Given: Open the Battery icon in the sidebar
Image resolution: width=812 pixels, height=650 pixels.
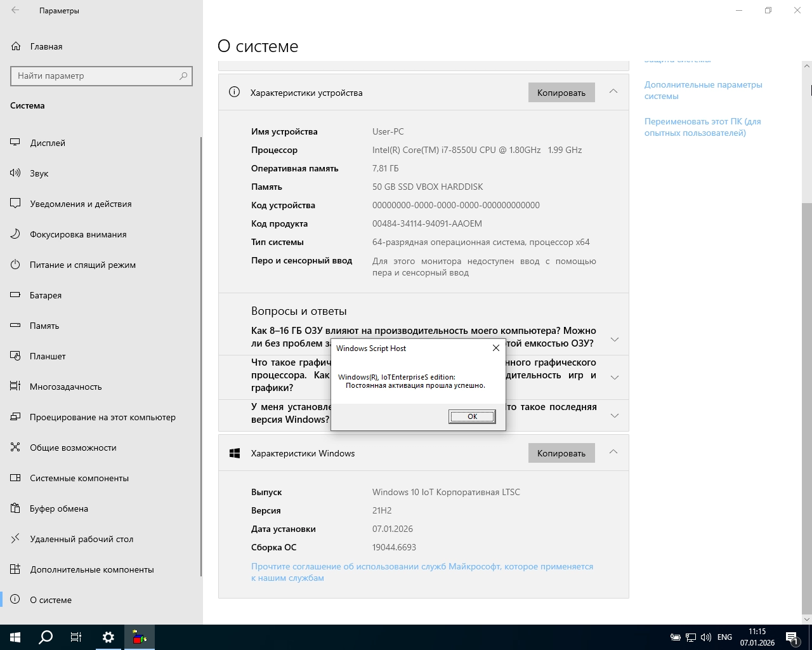Looking at the screenshot, I should coord(16,295).
